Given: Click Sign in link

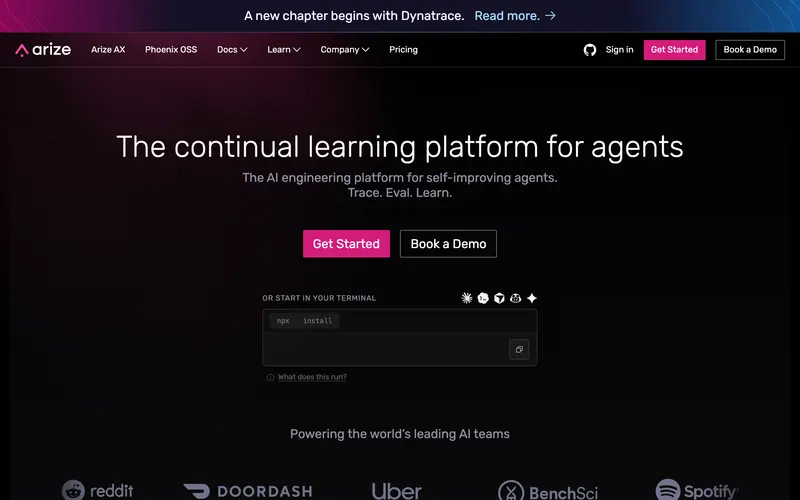Looking at the screenshot, I should pyautogui.click(x=619, y=49).
